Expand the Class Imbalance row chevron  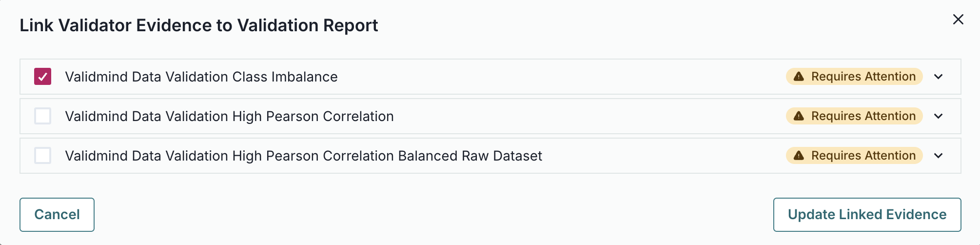click(x=939, y=77)
